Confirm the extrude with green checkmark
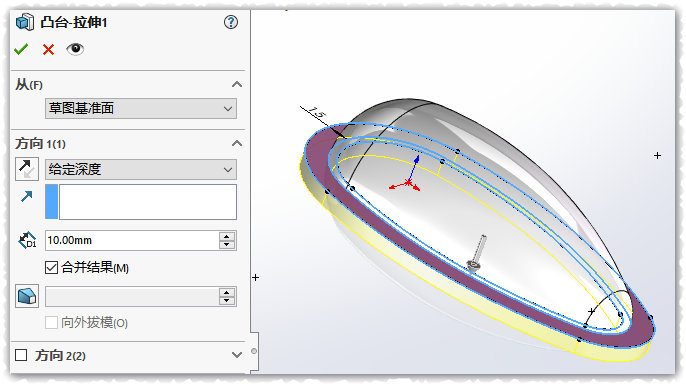Screen dimensions: 686x385 [21, 49]
